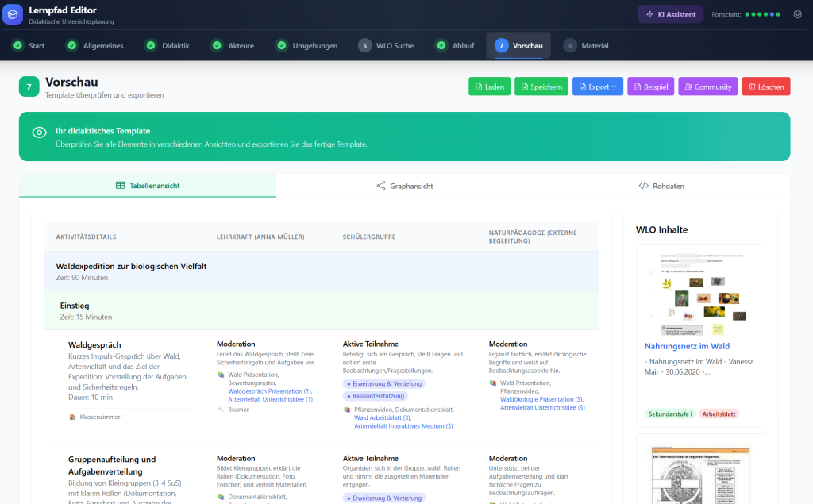The width and height of the screenshot is (813, 504).
Task: Click the Lehrkraft (Anna Müller) column header
Action: coord(260,237)
